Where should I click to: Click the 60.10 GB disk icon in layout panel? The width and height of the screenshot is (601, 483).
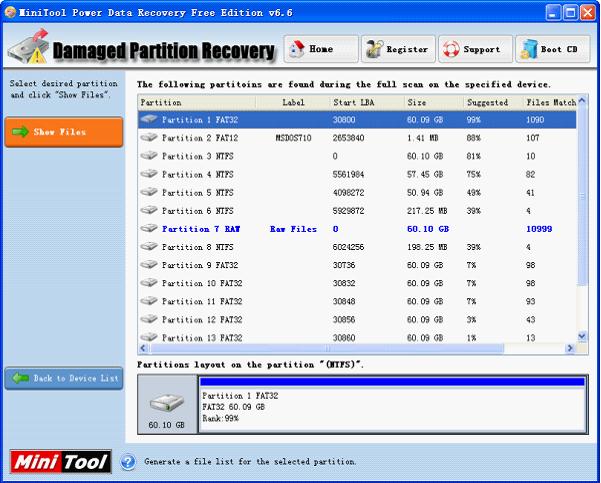167,403
